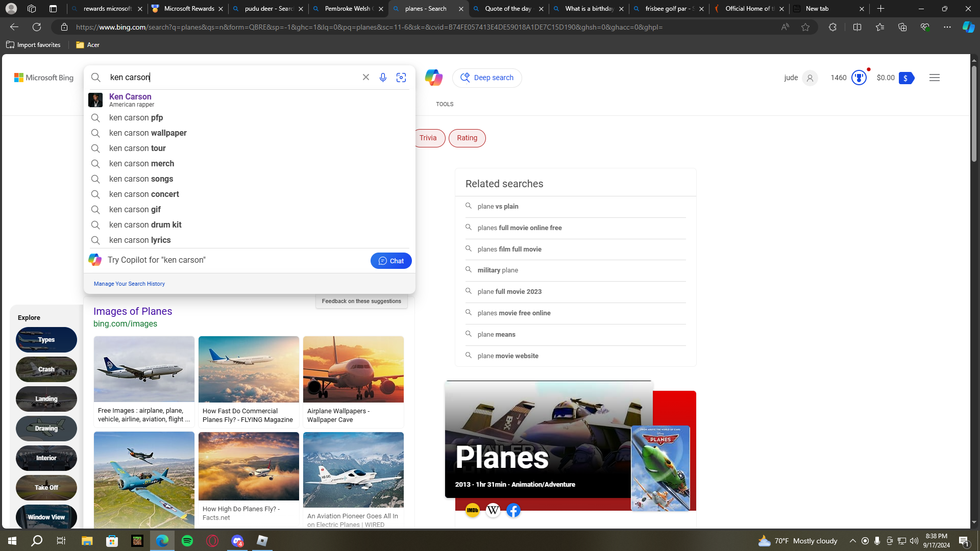Open Microsoft Rewards trophy icon
This screenshot has width=980, height=551.
pos(859,78)
